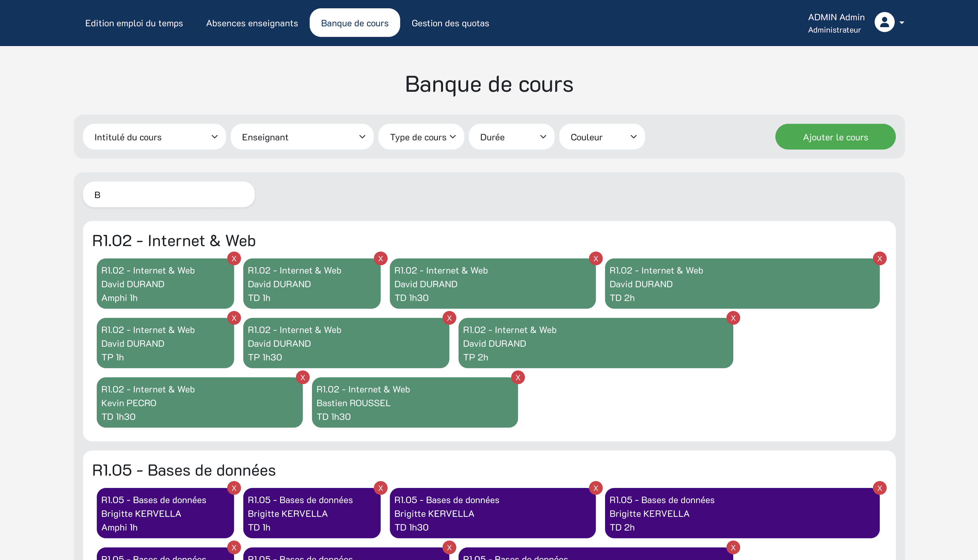Focus the course search field containing B

click(169, 195)
